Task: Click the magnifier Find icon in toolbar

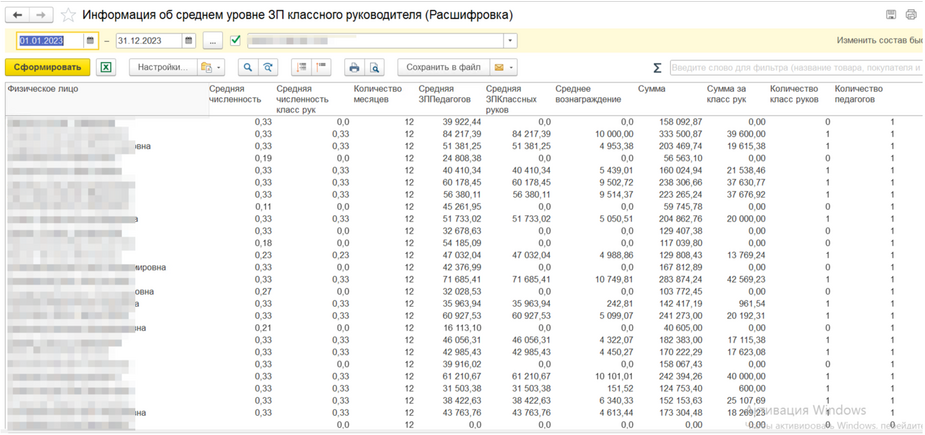Action: [x=247, y=67]
